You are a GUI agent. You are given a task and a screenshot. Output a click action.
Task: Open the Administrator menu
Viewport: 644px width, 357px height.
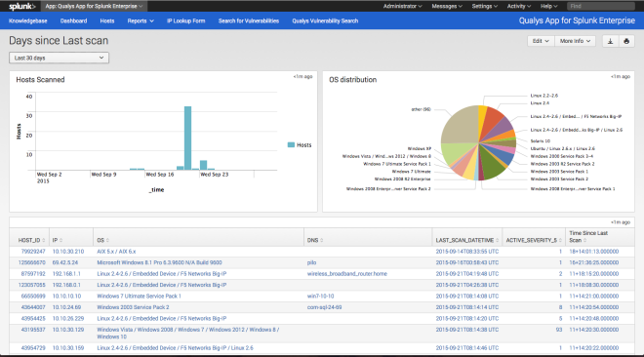pyautogui.click(x=402, y=6)
